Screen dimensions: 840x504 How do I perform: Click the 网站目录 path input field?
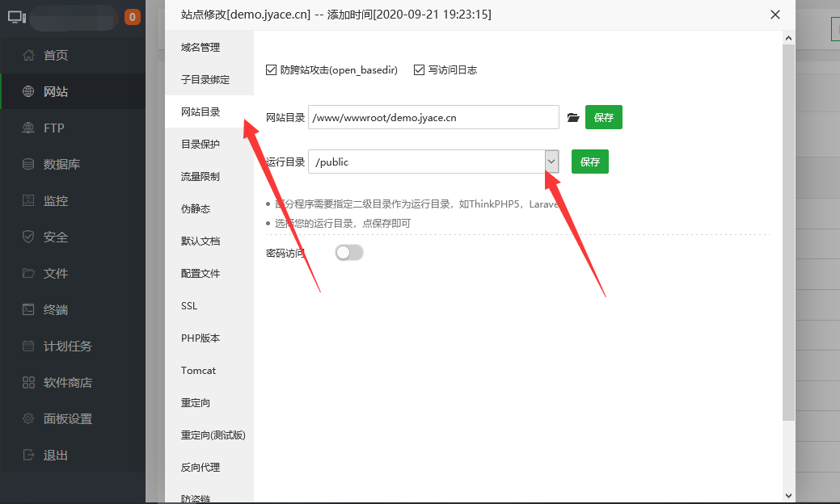click(x=433, y=117)
